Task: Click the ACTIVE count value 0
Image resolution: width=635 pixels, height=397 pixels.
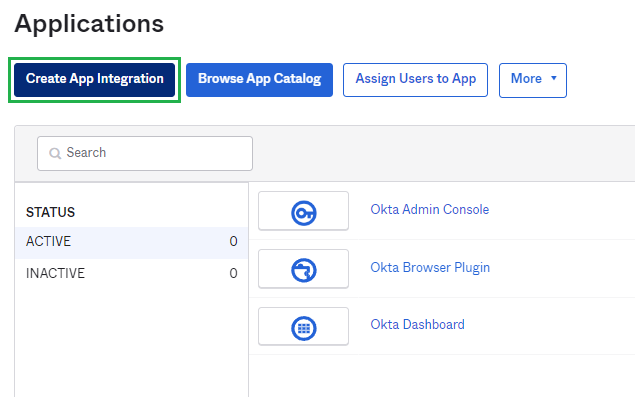Action: pyautogui.click(x=233, y=241)
